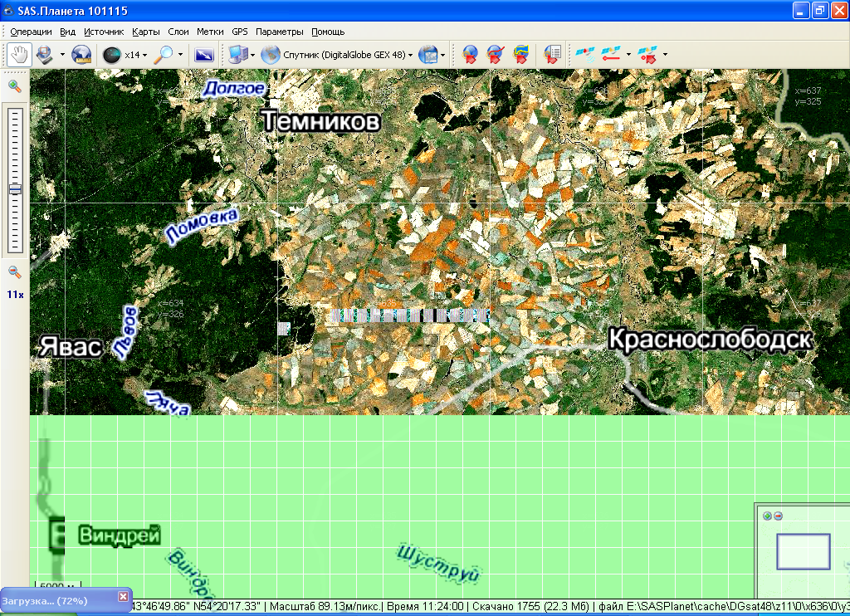This screenshot has height=616, width=850.
Task: Open the Метки menu
Action: click(210, 32)
